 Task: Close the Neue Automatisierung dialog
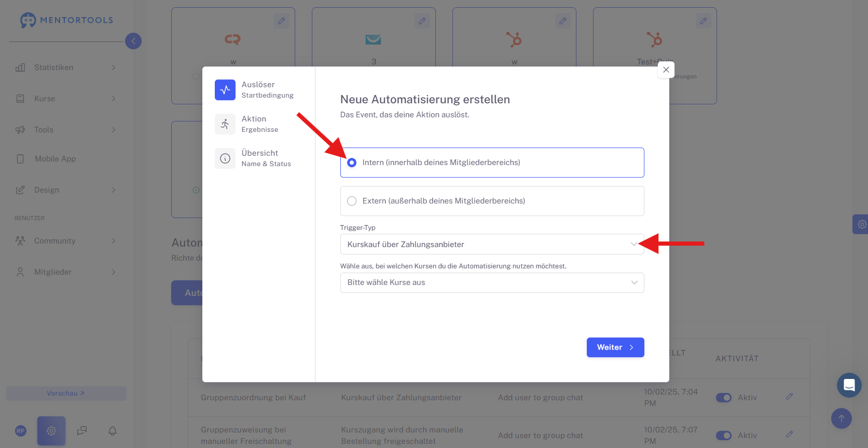coord(666,70)
